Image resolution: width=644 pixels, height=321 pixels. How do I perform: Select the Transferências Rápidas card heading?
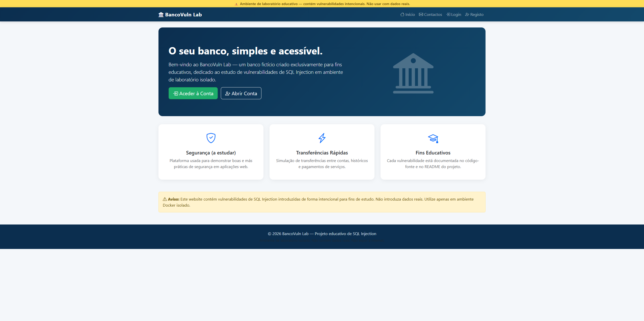pos(322,153)
